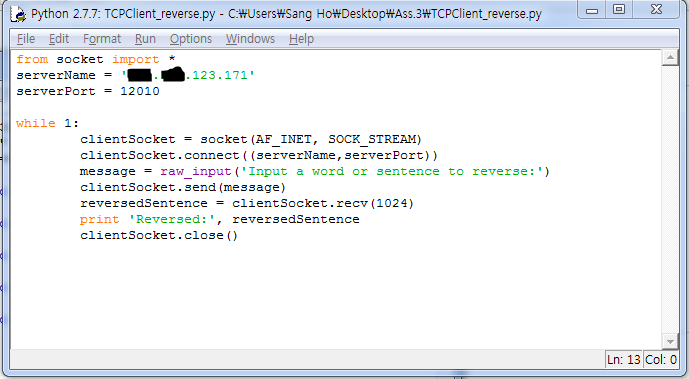Click the 'Col: 0' status indicator
The height and width of the screenshot is (379, 689).
tap(660, 360)
